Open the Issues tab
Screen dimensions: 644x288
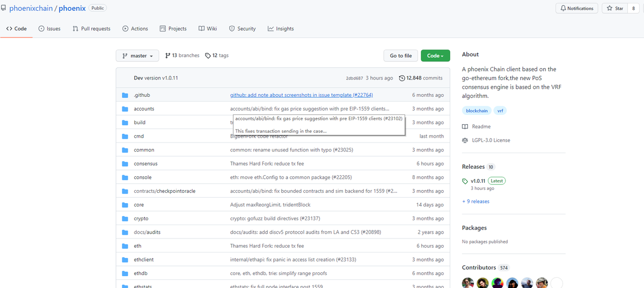49,28
